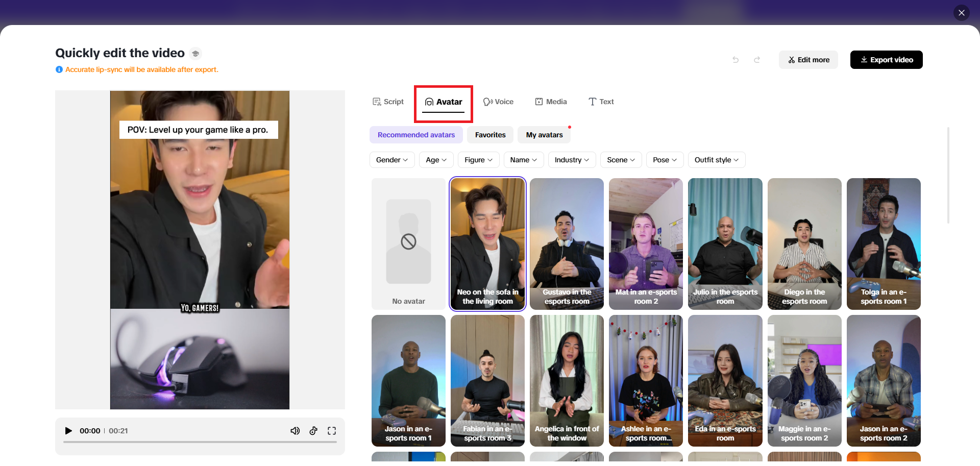Click the tutorial cap icon beside the title
This screenshot has width=980, height=466.
point(195,54)
